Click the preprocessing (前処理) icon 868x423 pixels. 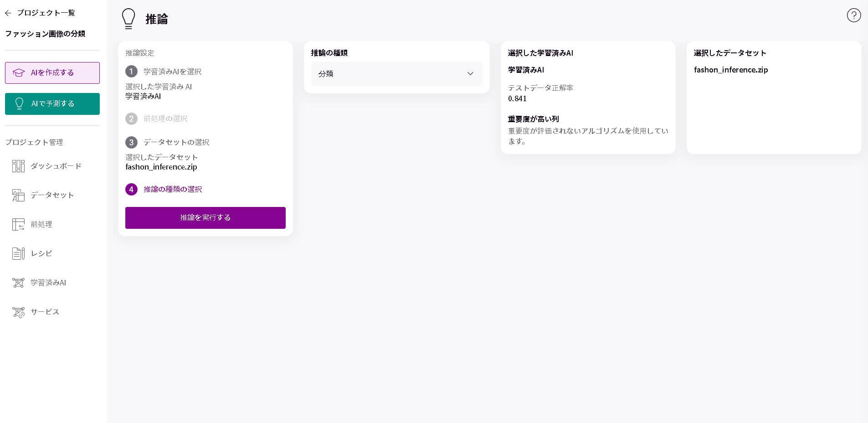[18, 225]
